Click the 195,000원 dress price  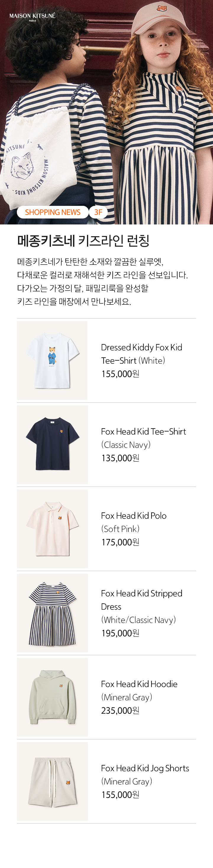(120, 633)
